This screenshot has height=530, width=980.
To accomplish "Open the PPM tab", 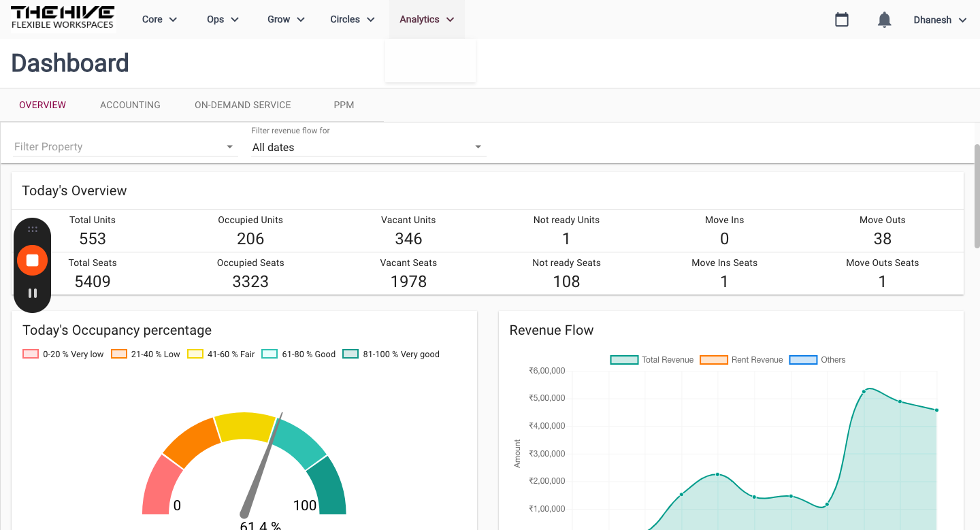I will [x=344, y=105].
